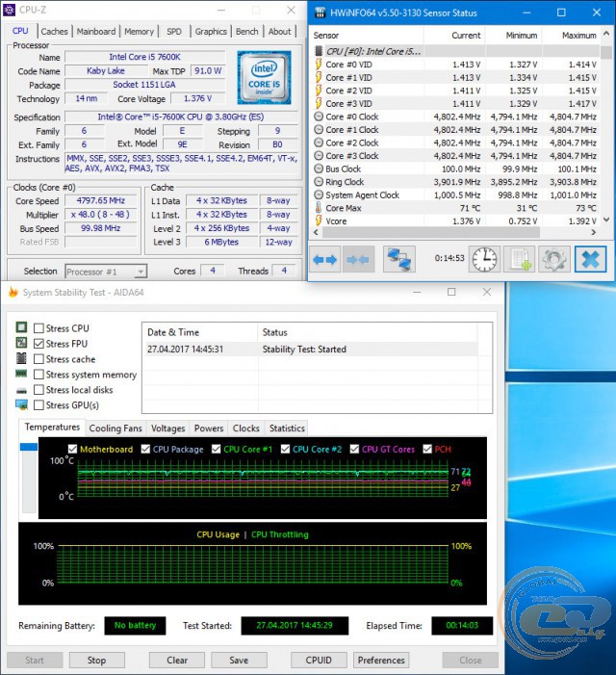Enable Stress local disks checkbox
616x675 pixels.
pos(38,390)
